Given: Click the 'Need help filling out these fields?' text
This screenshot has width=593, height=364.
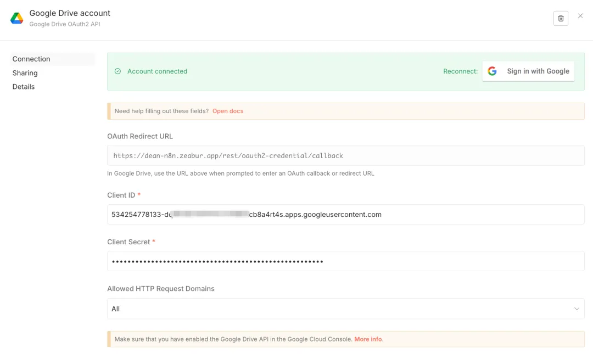Looking at the screenshot, I should 161,111.
